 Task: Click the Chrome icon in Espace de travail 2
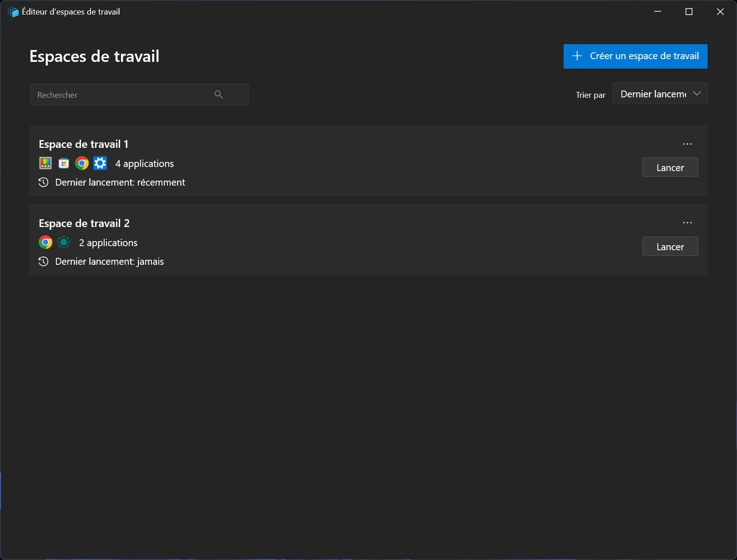[45, 242]
